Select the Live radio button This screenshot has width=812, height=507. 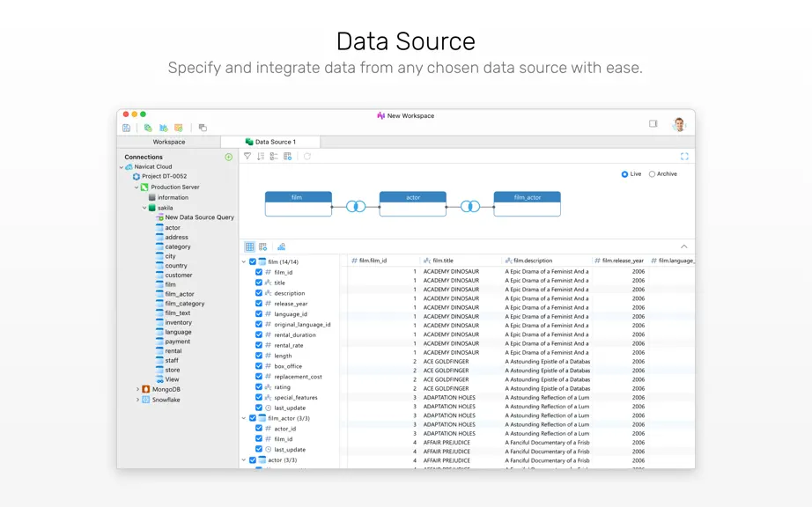pos(624,174)
